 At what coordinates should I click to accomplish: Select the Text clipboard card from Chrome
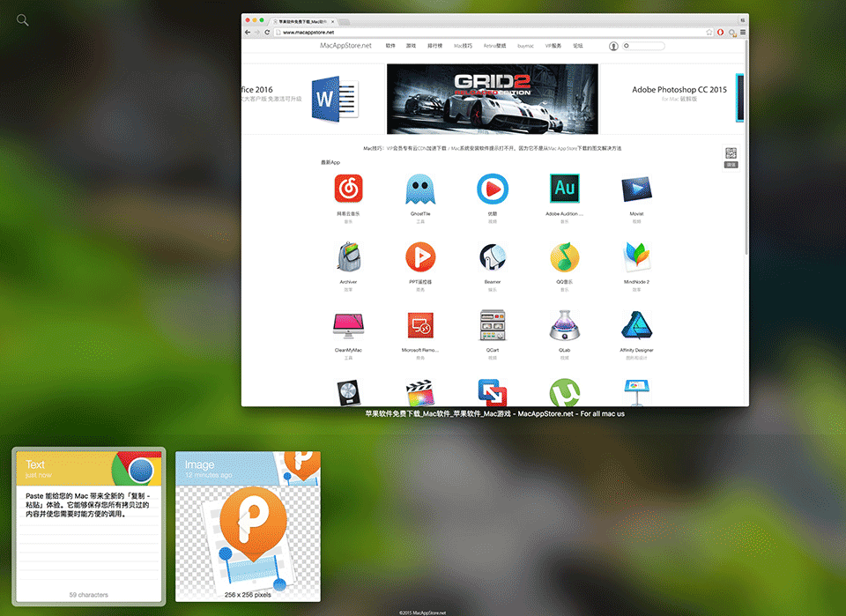pos(88,525)
